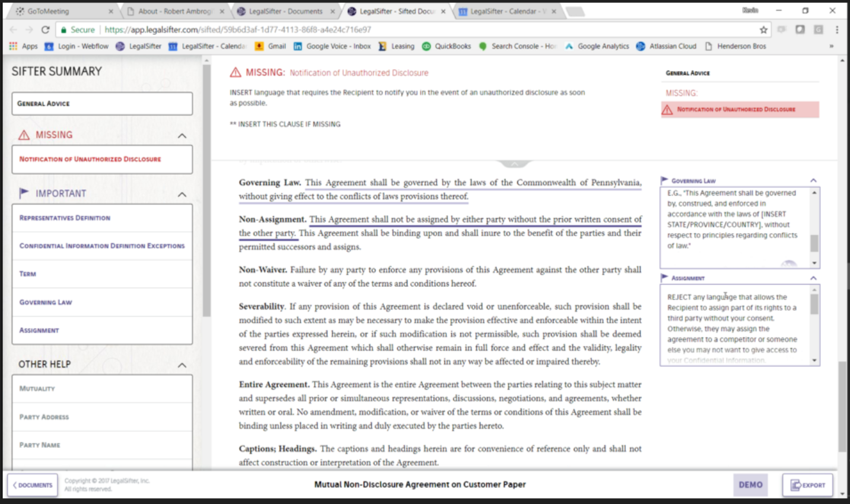Open the Google Voice - Inbox bookmark
The image size is (850, 504).
click(x=332, y=46)
